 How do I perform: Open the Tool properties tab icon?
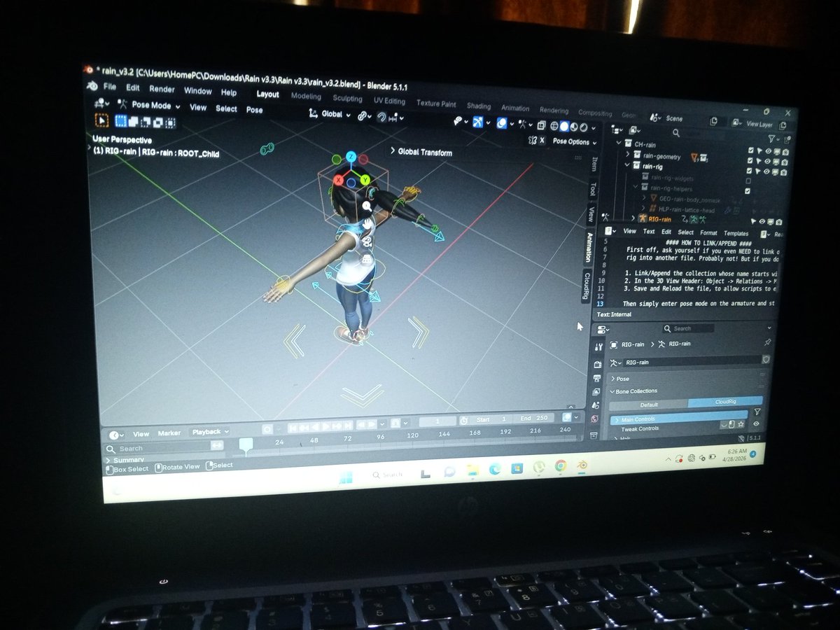598,346
